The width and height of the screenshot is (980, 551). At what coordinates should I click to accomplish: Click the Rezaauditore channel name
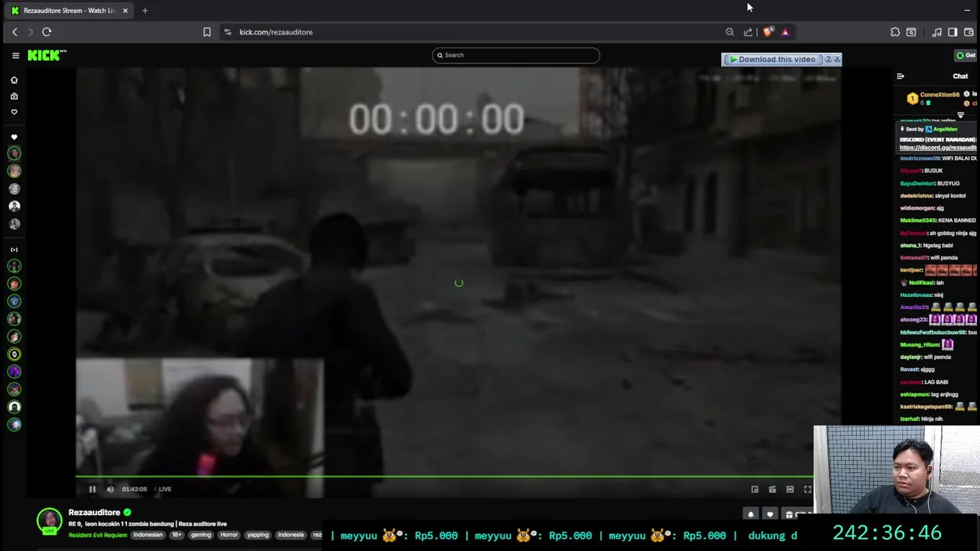(94, 512)
